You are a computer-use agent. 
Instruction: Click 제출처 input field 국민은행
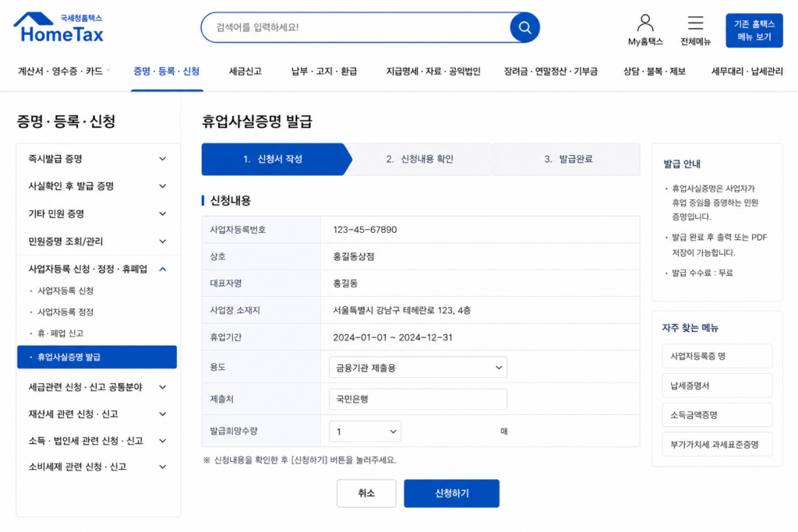(x=418, y=400)
